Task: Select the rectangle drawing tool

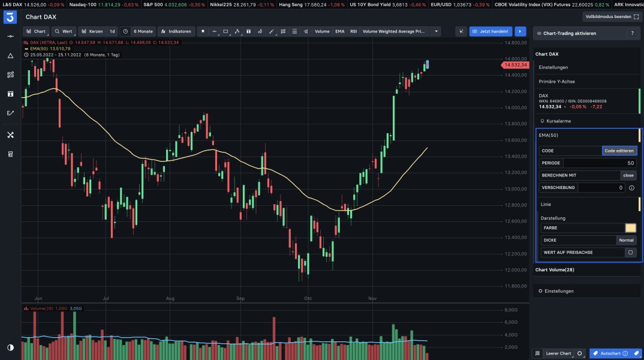Action: click(225, 31)
